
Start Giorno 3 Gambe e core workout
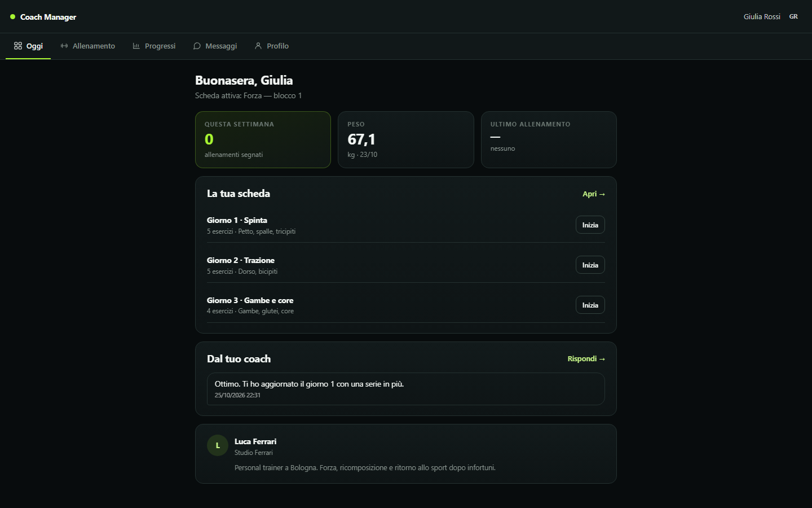point(590,305)
